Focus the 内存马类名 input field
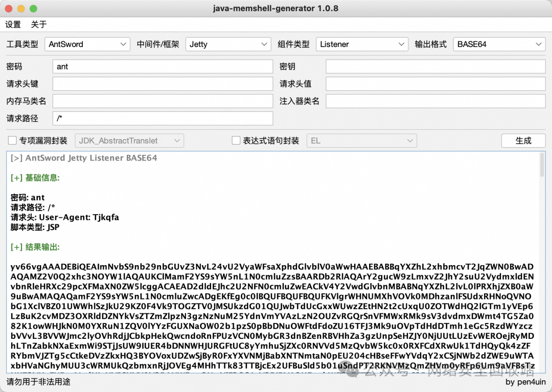Viewport: 552px width, 392px height. pos(163,101)
